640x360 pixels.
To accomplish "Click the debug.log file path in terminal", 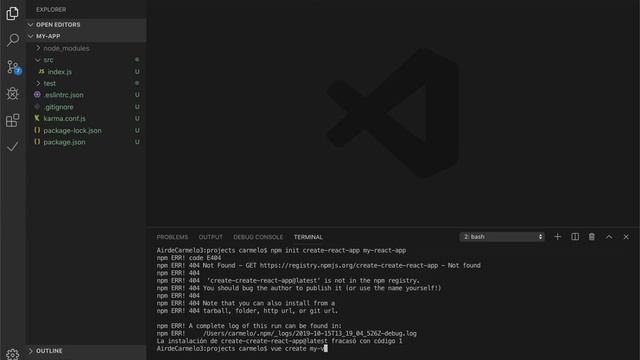I will coord(310,333).
